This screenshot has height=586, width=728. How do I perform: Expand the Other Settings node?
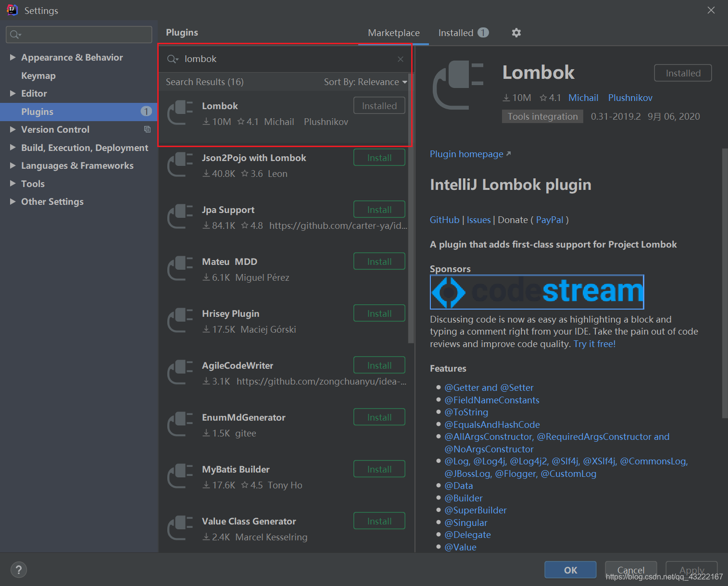pyautogui.click(x=13, y=201)
